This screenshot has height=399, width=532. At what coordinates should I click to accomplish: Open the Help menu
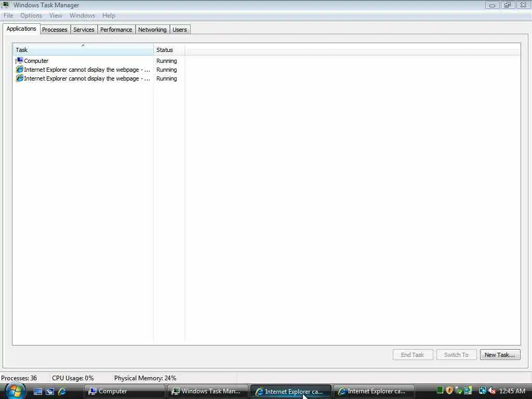tap(109, 16)
